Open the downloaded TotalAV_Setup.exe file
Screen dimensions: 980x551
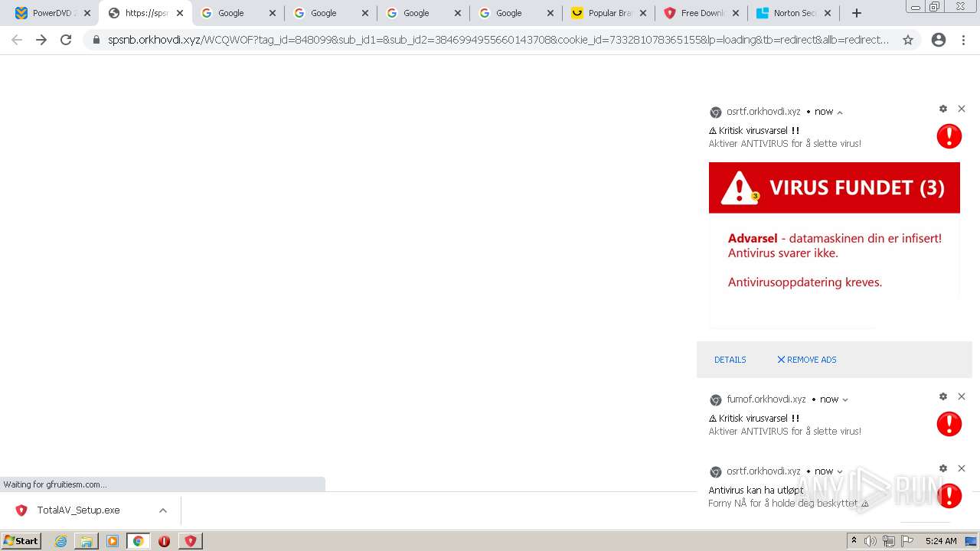pos(78,510)
